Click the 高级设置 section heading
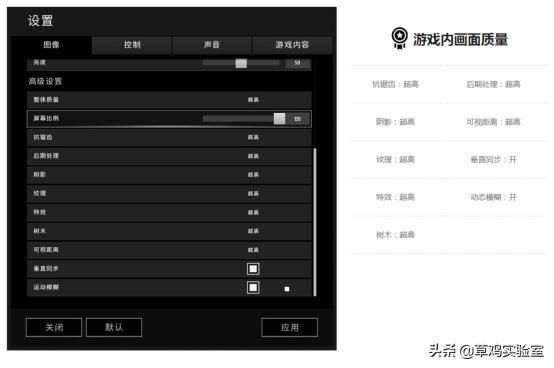Viewport: 554px width, 368px height. (x=45, y=82)
